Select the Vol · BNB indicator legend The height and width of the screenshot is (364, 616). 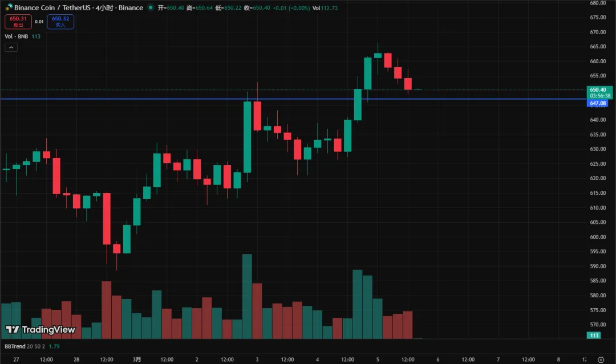(16, 36)
